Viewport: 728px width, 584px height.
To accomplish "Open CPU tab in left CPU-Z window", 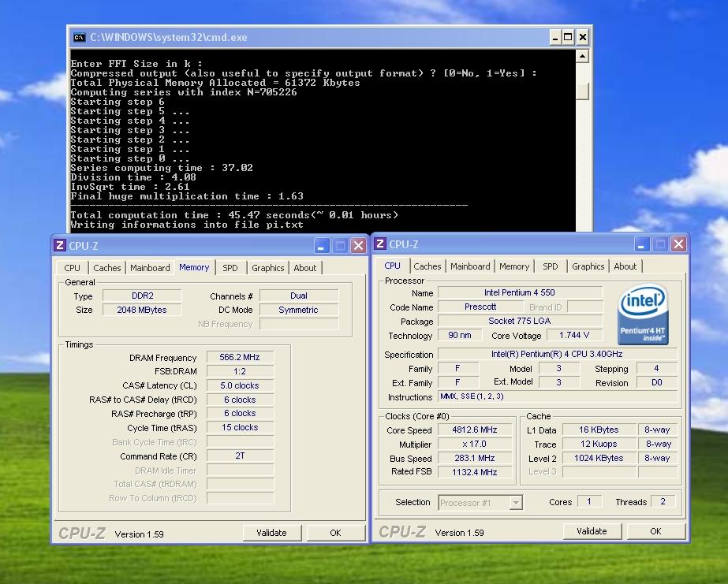I will (72, 268).
